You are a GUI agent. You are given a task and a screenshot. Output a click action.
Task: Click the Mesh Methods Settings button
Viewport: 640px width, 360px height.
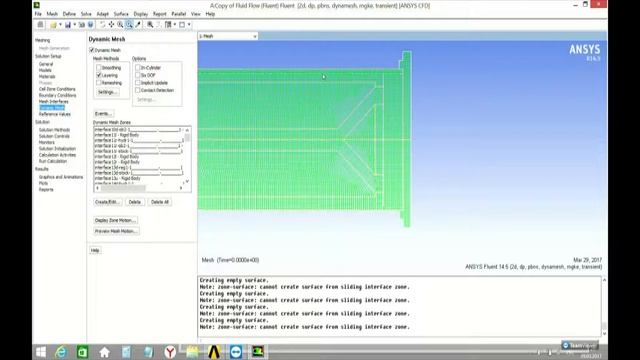point(107,92)
